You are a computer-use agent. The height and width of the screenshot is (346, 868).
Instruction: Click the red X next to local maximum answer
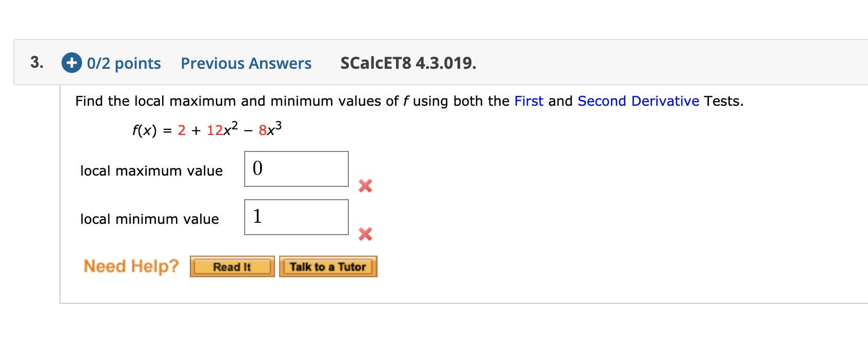[x=365, y=186]
